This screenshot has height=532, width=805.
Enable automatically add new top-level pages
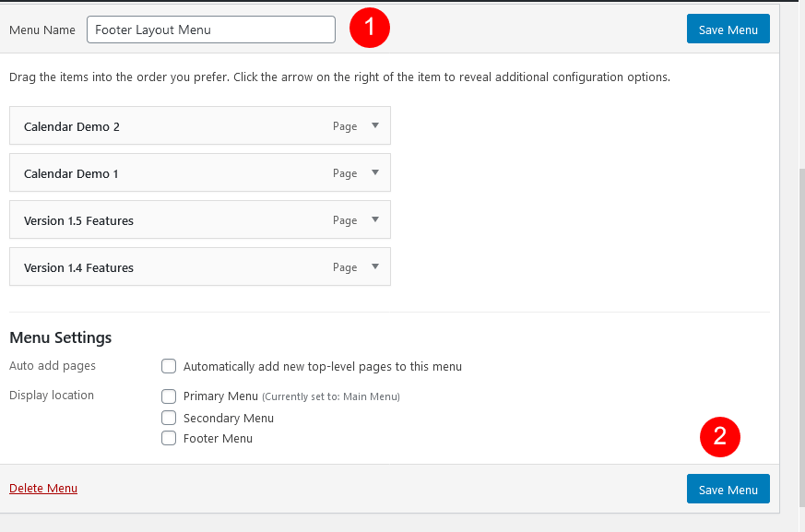coord(169,366)
